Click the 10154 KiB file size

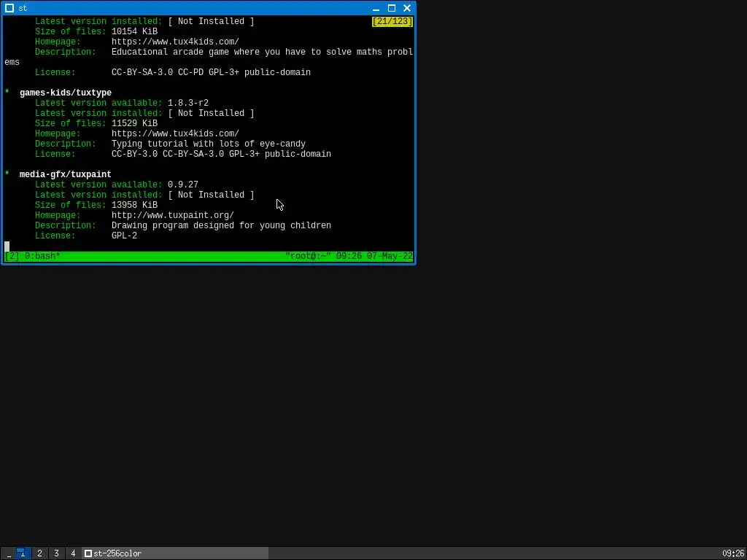click(x=134, y=31)
